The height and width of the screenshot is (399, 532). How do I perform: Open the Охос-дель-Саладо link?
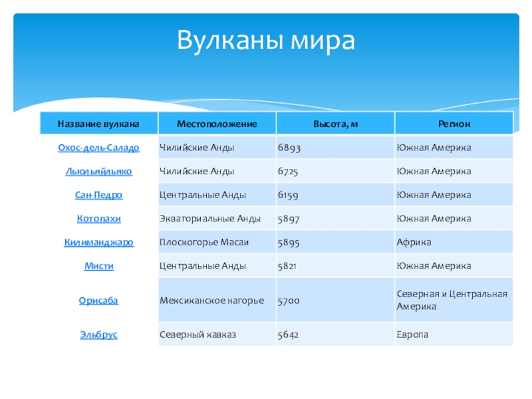pos(98,148)
